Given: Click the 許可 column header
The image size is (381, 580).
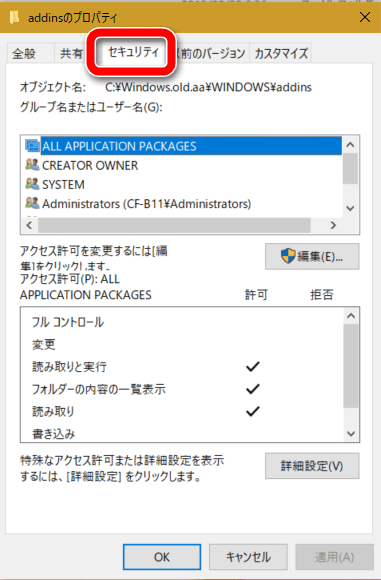Looking at the screenshot, I should (256, 295).
